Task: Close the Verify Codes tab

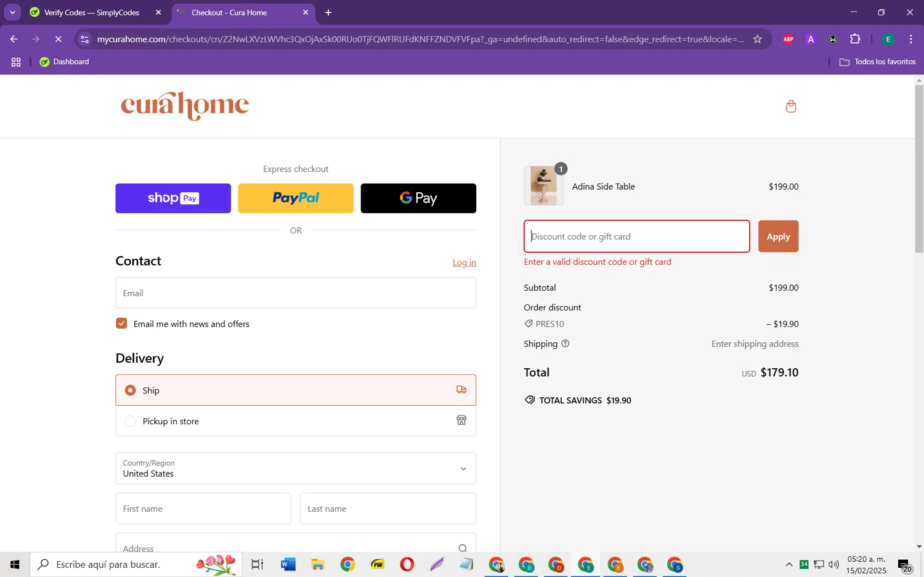Action: click(158, 12)
